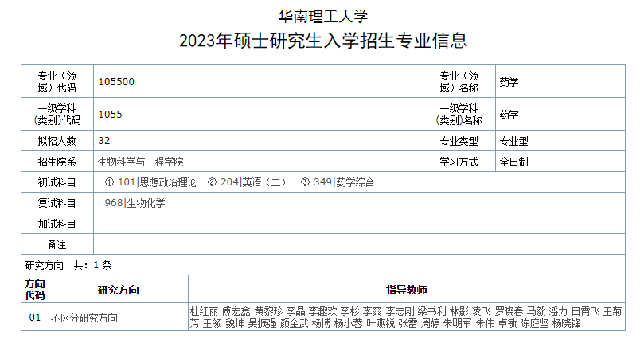Image resolution: width=644 pixels, height=351 pixels.
Task: Click advisor name 卓敏
Action: (507, 323)
